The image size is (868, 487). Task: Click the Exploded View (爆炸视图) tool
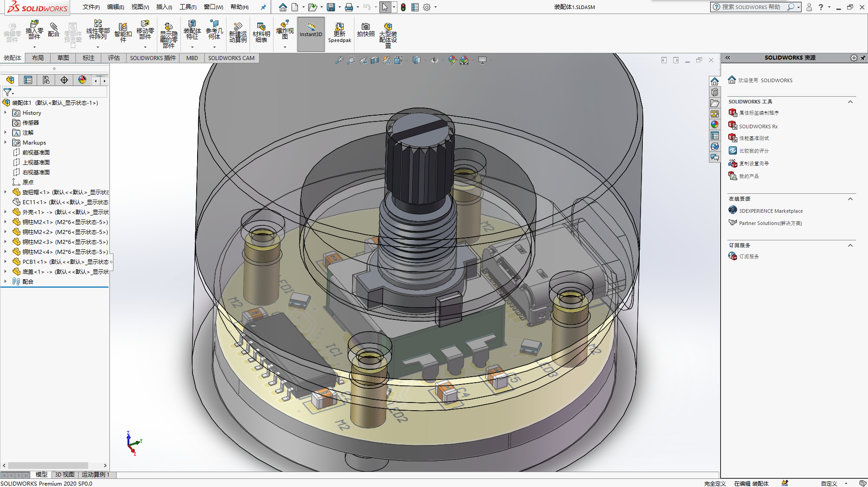pyautogui.click(x=285, y=29)
